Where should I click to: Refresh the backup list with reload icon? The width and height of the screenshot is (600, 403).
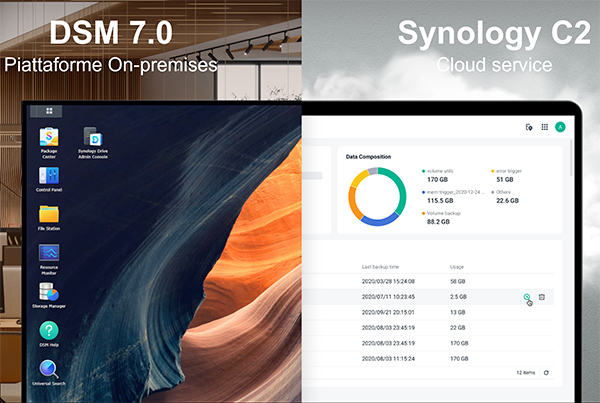pyautogui.click(x=546, y=373)
